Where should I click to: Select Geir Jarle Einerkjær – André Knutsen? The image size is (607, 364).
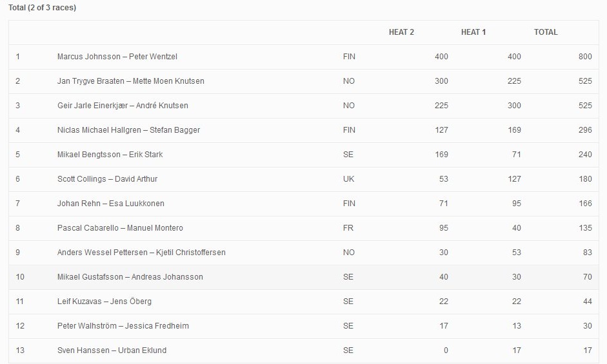point(123,106)
